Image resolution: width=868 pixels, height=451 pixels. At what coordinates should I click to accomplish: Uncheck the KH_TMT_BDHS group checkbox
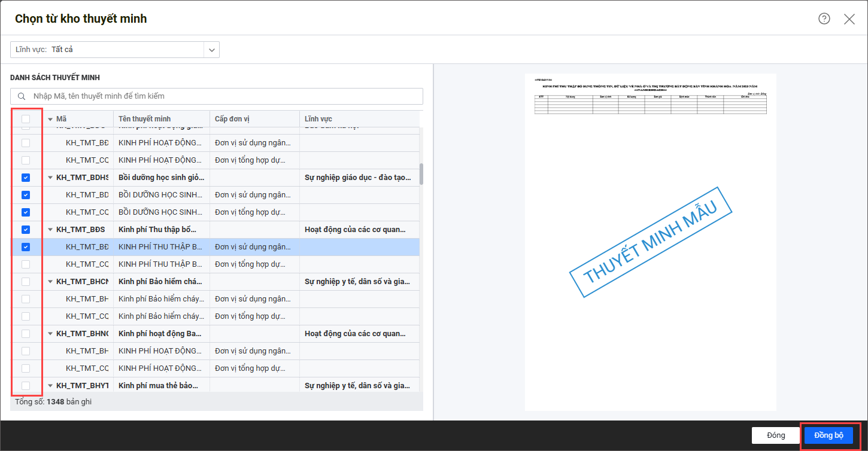tap(26, 178)
